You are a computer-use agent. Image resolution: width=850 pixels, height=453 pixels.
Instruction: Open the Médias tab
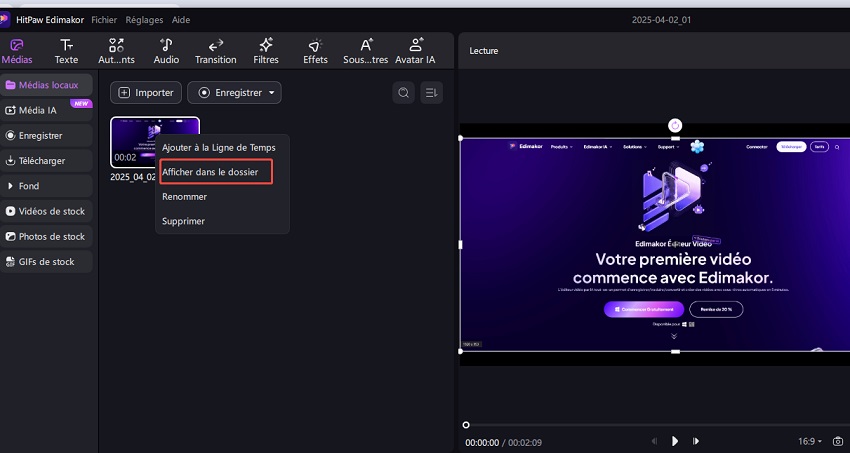17,51
